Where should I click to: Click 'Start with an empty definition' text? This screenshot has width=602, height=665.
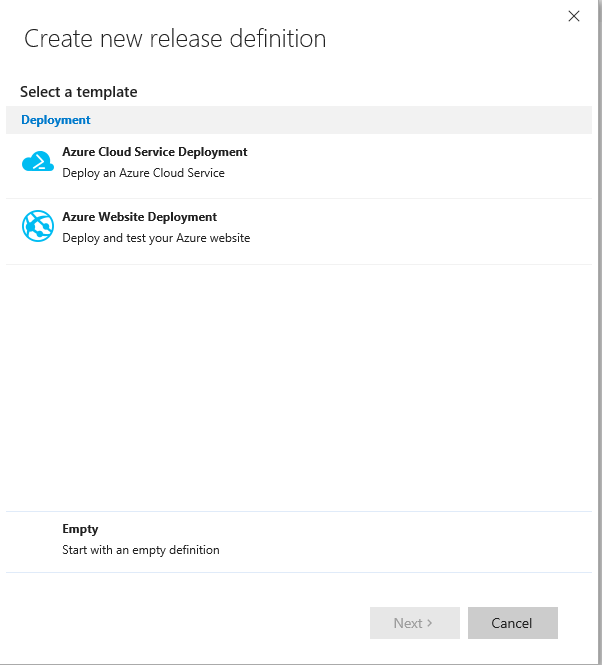pyautogui.click(x=140, y=550)
